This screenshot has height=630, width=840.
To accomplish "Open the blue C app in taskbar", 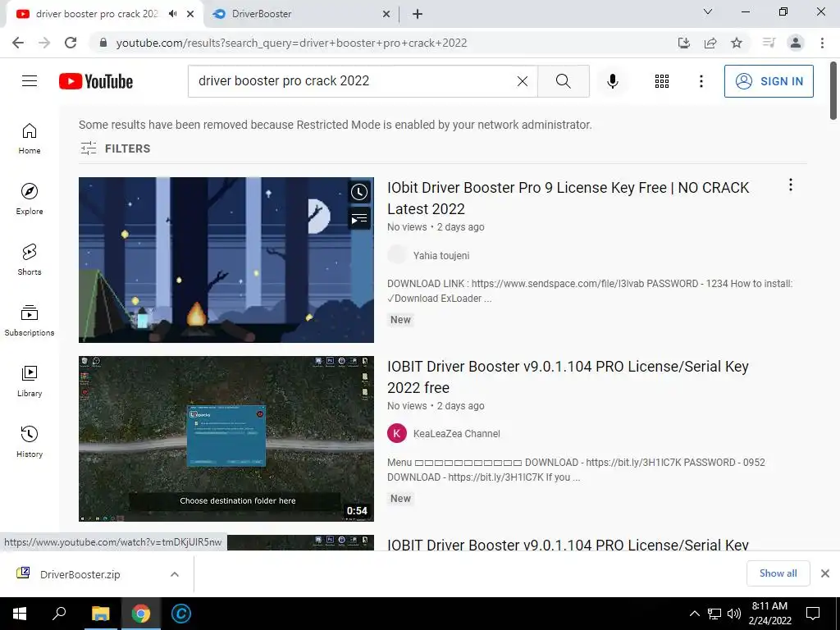I will (x=181, y=614).
